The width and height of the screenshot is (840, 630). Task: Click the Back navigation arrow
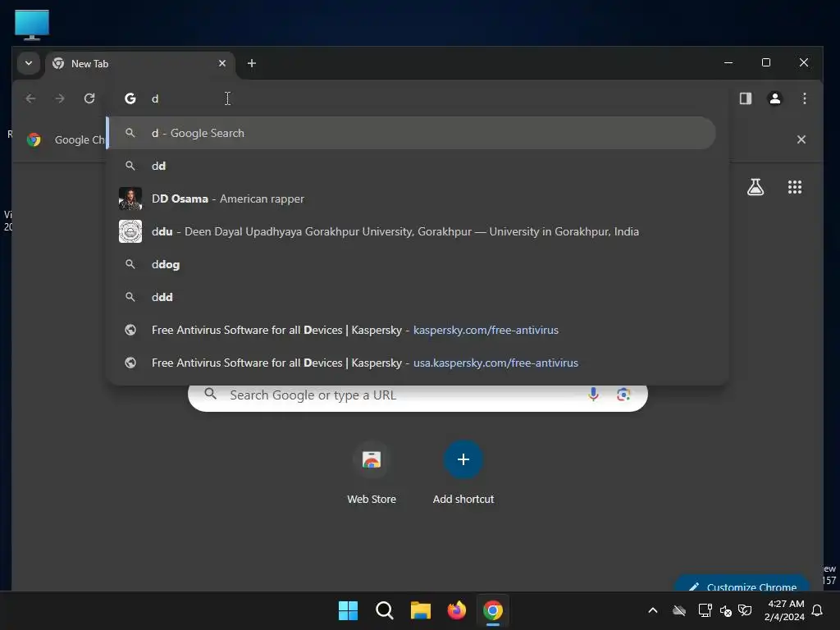30,98
